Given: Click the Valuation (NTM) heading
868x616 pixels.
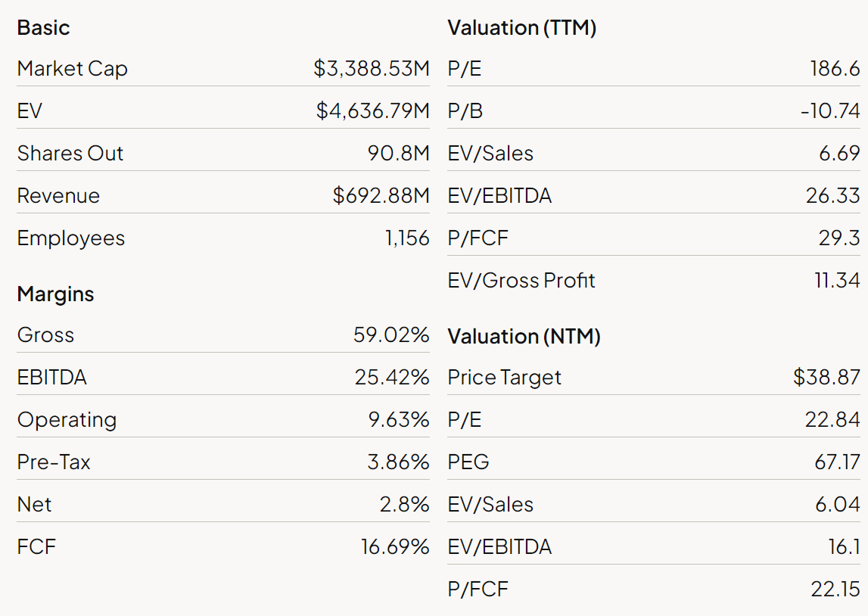Looking at the screenshot, I should [x=524, y=337].
